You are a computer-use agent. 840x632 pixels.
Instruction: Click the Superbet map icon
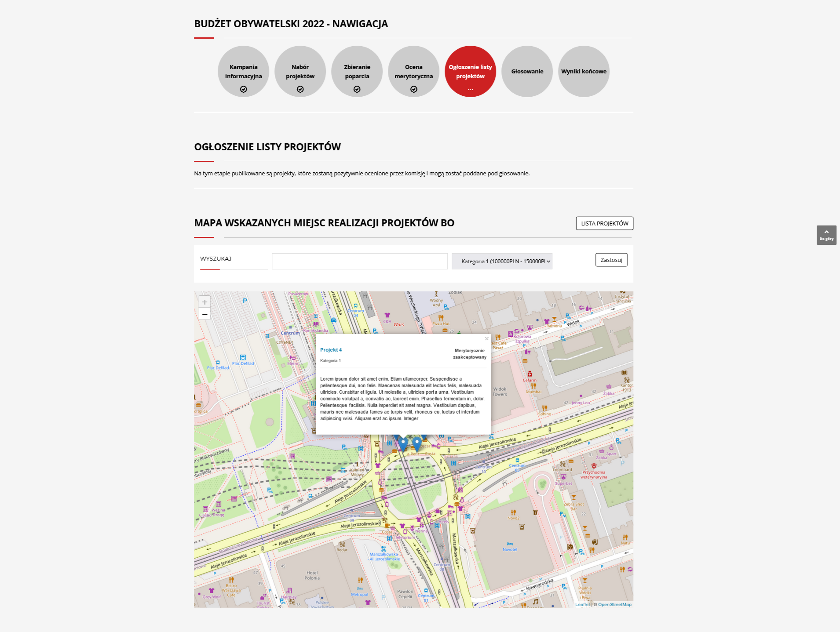563,477
